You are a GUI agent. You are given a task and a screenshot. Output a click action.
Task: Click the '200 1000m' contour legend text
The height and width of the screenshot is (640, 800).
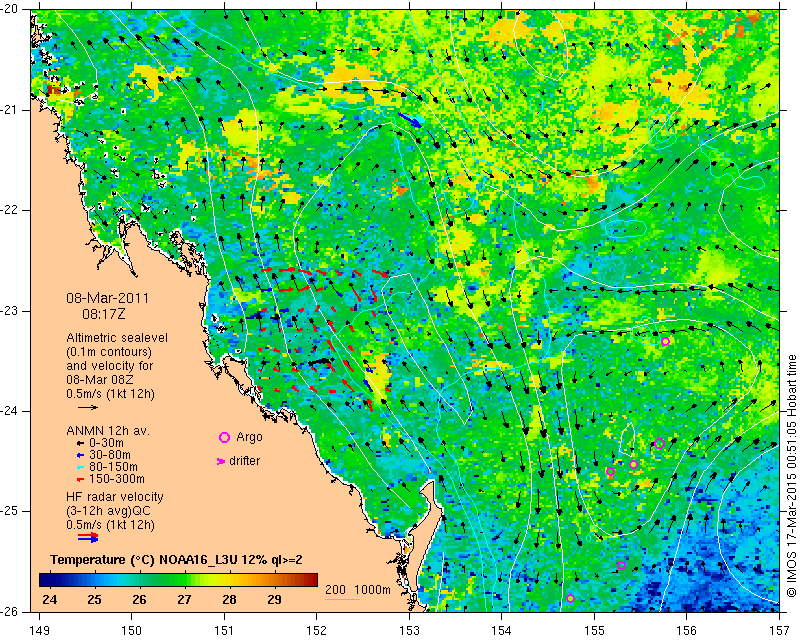pos(358,590)
